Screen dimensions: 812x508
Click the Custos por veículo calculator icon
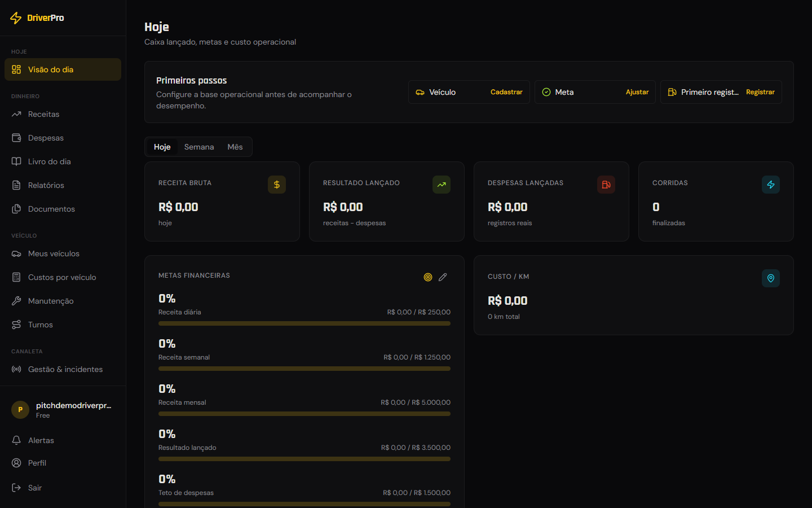(16, 277)
